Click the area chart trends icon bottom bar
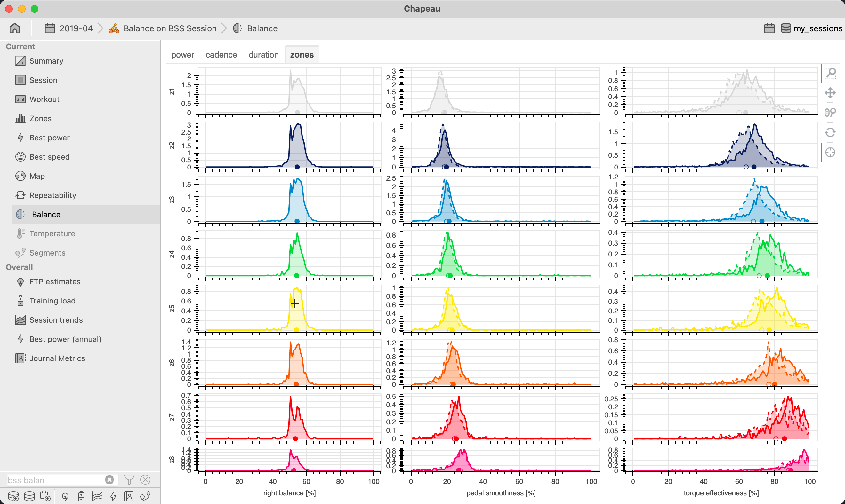845x504 pixels. pyautogui.click(x=97, y=496)
